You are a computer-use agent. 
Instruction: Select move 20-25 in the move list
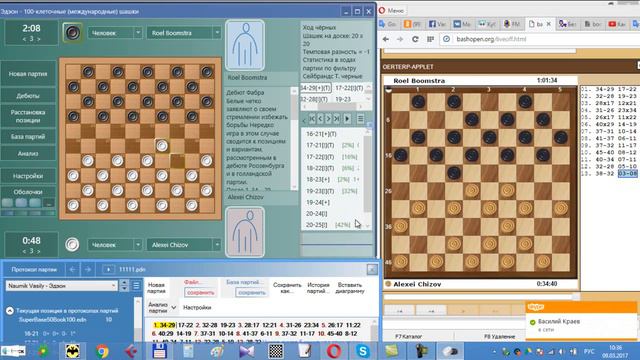click(x=317, y=224)
